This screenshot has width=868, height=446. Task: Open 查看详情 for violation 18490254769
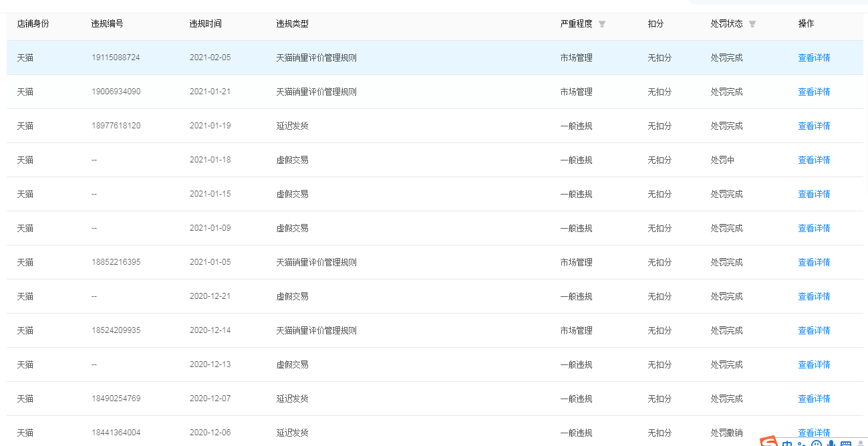pos(814,399)
